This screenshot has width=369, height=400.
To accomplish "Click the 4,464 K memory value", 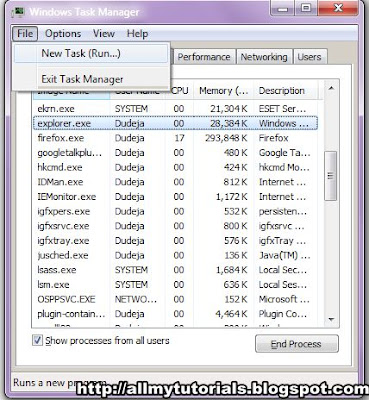I will pyautogui.click(x=232, y=314).
